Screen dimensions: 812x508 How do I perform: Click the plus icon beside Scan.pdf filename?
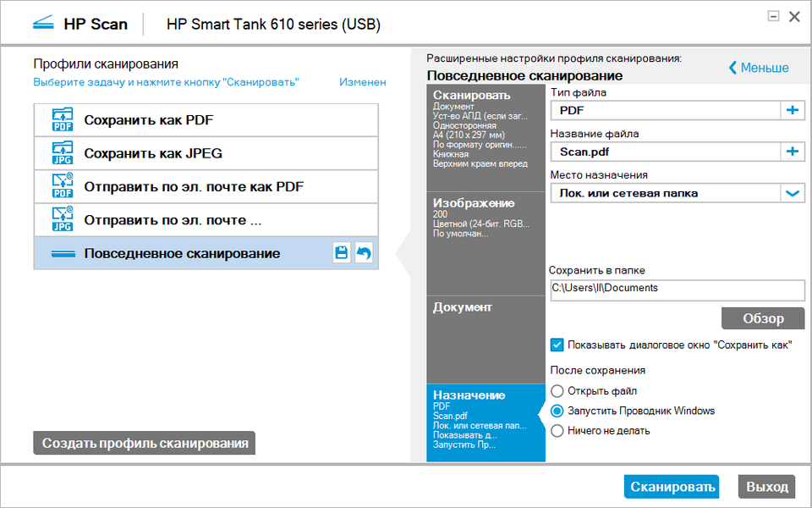[x=793, y=152]
